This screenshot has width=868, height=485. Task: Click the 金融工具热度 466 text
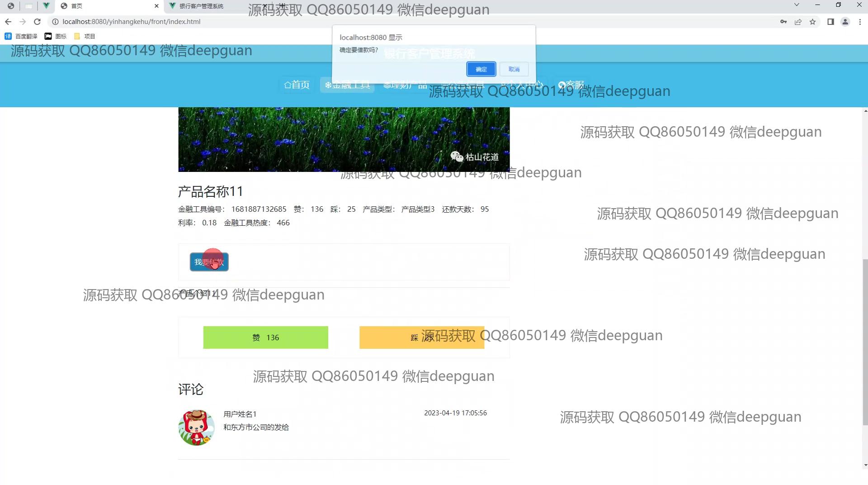[257, 223]
